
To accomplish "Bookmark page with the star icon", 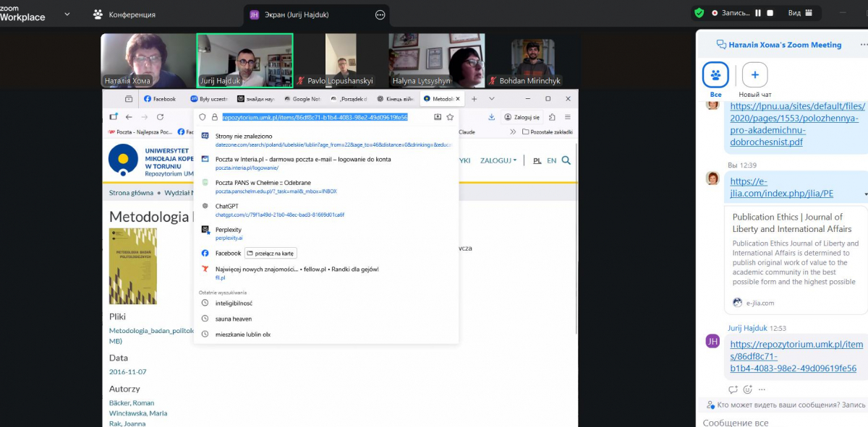I will click(450, 117).
